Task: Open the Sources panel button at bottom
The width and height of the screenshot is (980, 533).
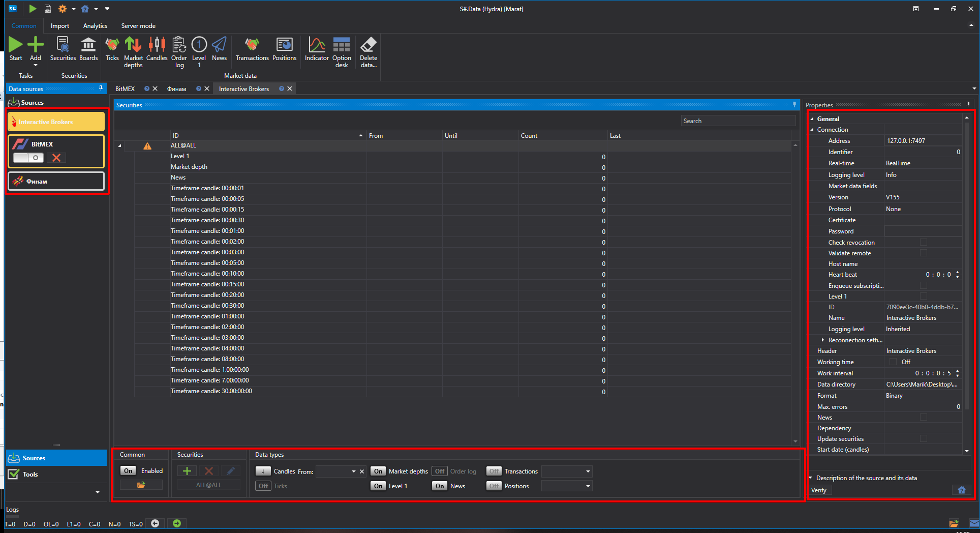Action: tap(56, 458)
